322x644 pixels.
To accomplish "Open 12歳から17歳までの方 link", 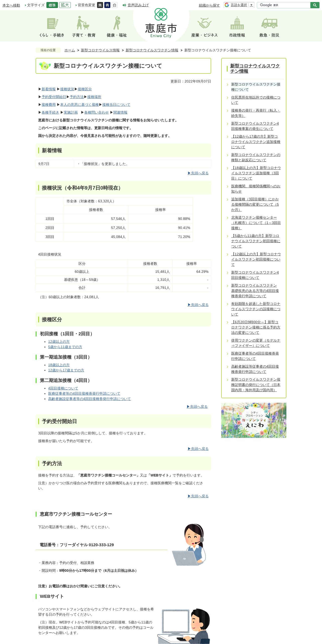I will click(66, 370).
